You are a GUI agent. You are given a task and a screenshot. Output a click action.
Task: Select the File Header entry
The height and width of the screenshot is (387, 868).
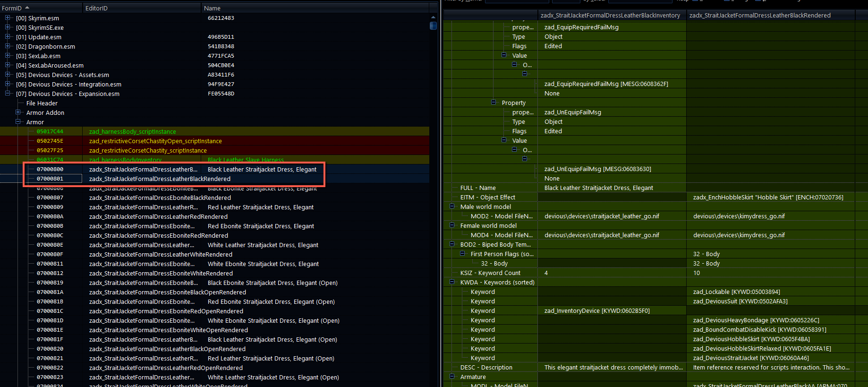[x=42, y=103]
